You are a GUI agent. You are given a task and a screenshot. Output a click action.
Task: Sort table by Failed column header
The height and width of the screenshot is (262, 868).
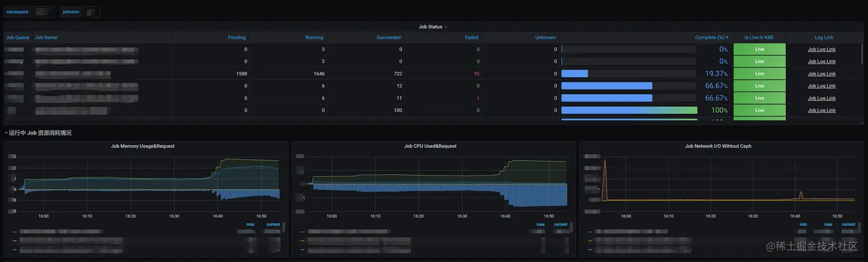click(471, 37)
